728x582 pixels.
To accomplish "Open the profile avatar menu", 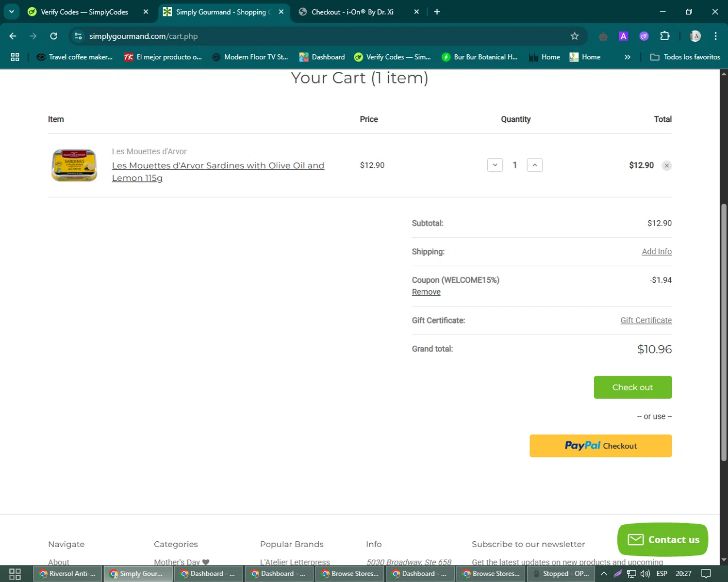I will point(695,36).
